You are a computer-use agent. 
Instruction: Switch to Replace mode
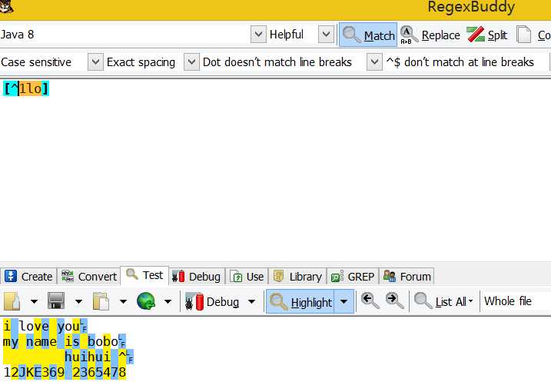[x=430, y=35]
